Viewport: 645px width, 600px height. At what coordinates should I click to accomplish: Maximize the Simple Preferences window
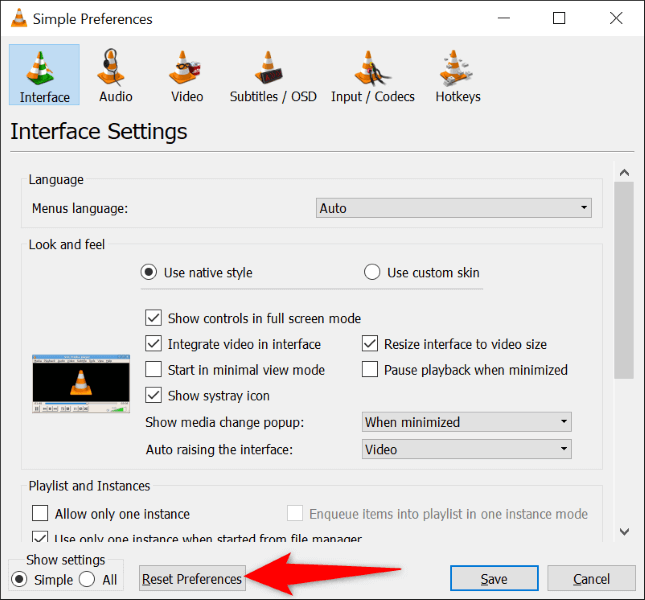(559, 18)
